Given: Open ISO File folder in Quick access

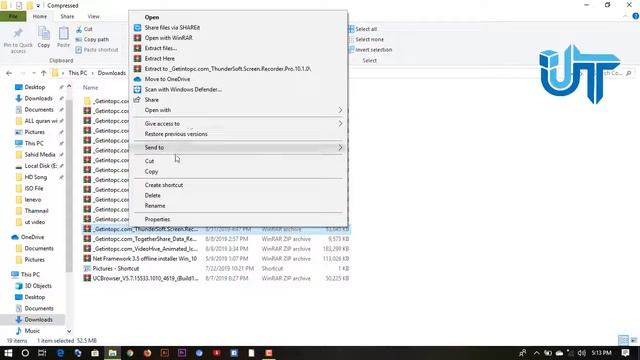Looking at the screenshot, I should point(34,188).
